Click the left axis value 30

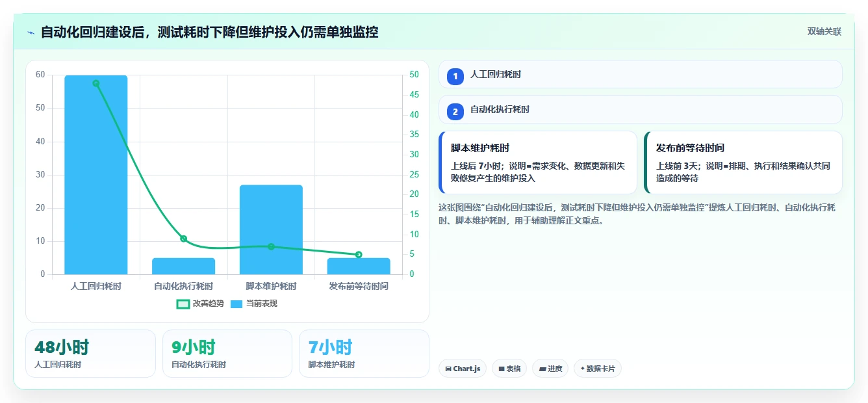[x=40, y=174]
